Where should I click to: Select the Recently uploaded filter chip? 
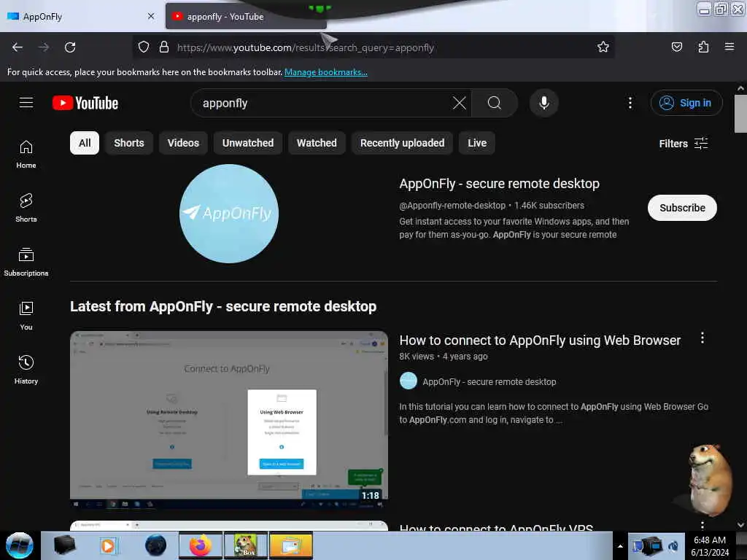point(402,143)
